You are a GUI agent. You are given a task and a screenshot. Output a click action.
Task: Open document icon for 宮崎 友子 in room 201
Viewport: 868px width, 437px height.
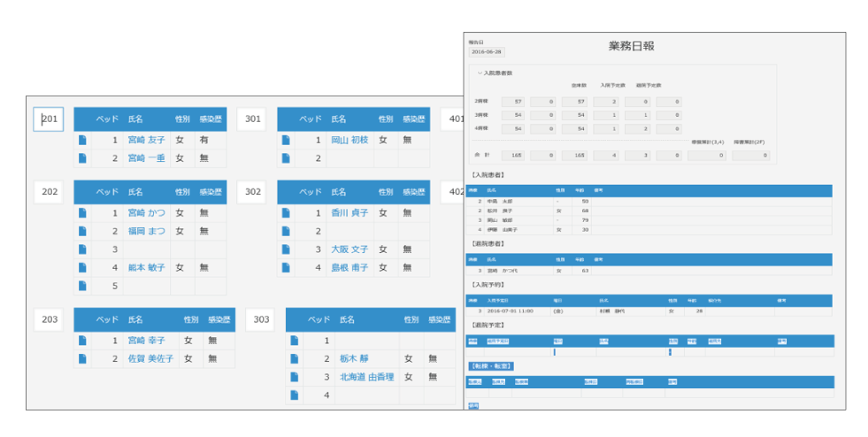pos(82,140)
